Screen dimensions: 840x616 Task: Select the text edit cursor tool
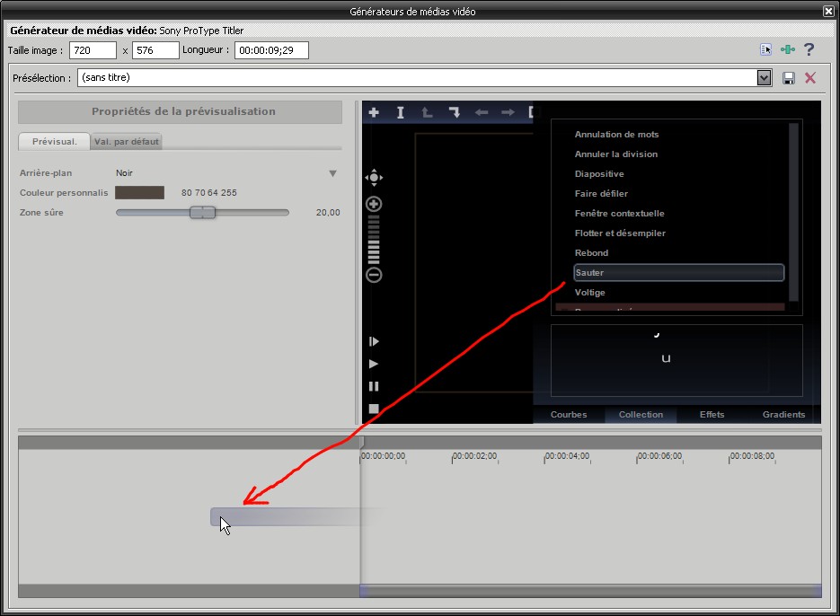point(401,112)
